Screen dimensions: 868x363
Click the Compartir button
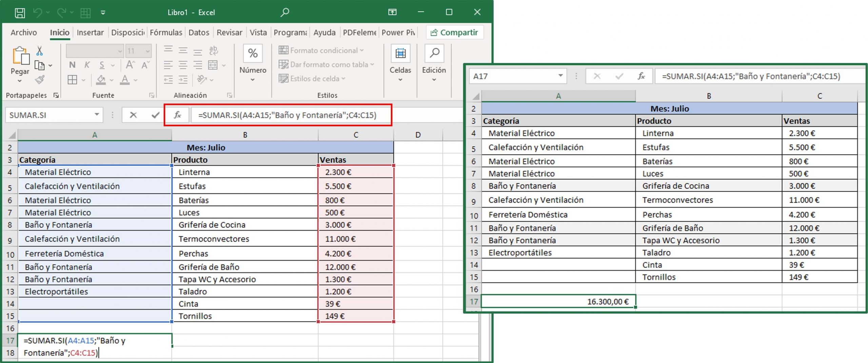[x=455, y=32]
